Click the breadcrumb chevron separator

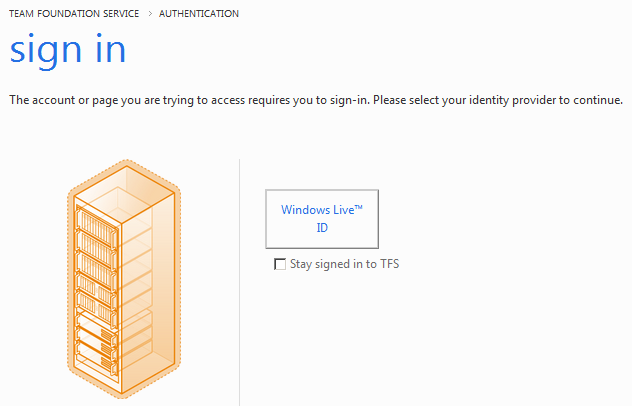point(149,14)
